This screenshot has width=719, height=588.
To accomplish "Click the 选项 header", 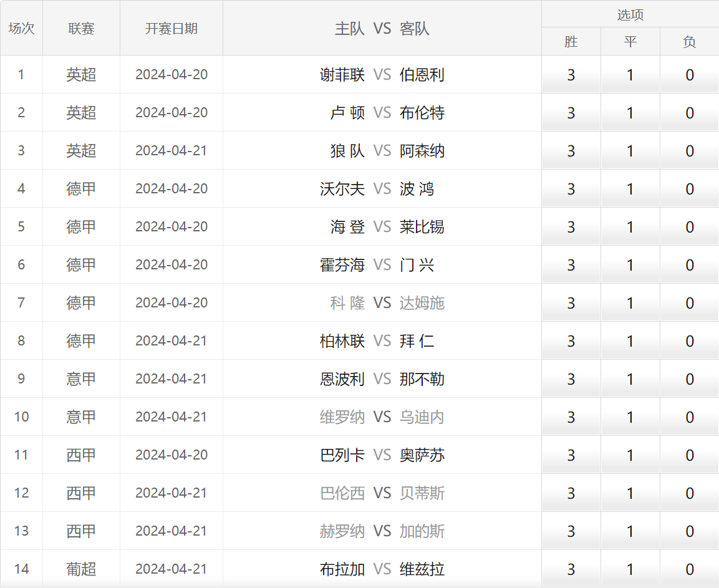I will point(630,15).
